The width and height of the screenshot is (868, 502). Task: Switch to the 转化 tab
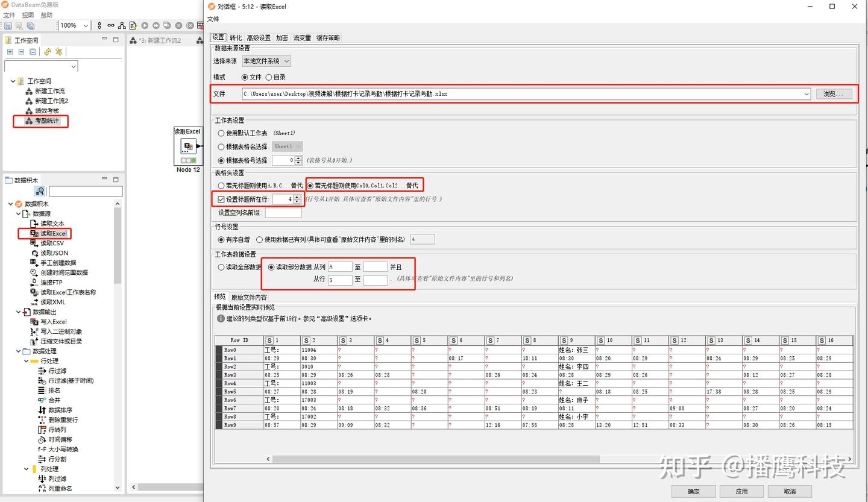click(x=236, y=37)
